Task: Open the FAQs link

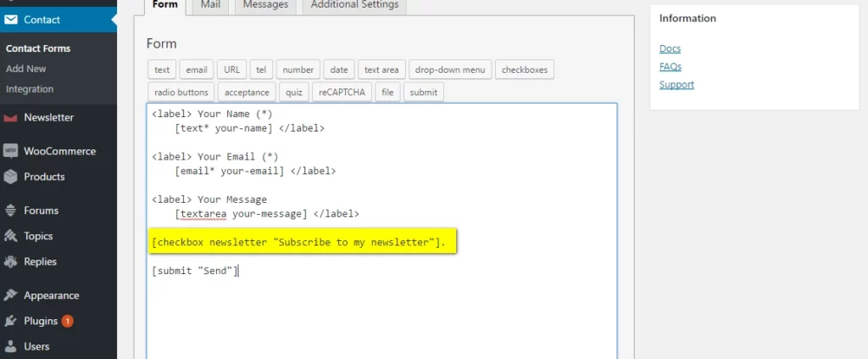Action: point(670,66)
